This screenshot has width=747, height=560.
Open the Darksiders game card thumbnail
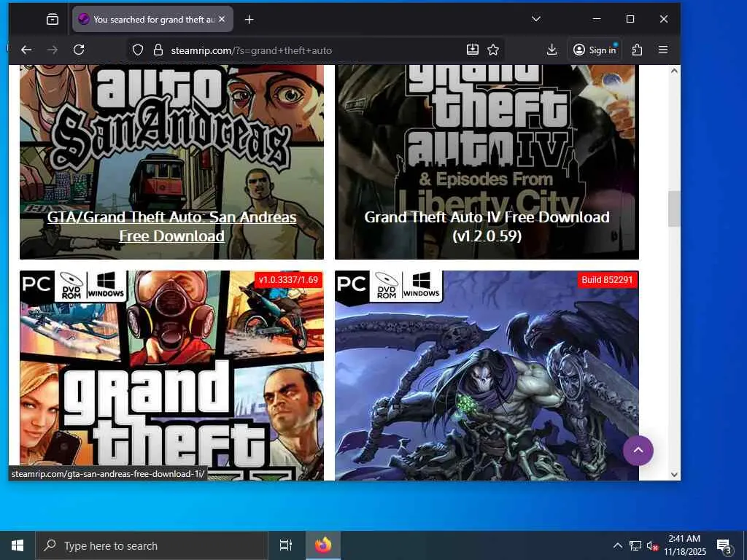487,376
